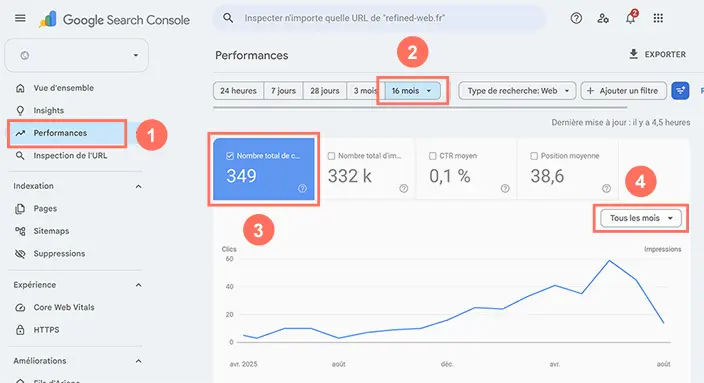Image resolution: width=704 pixels, height=383 pixels.
Task: Click the Inspection de l'URL magnifier icon
Action: pos(20,156)
